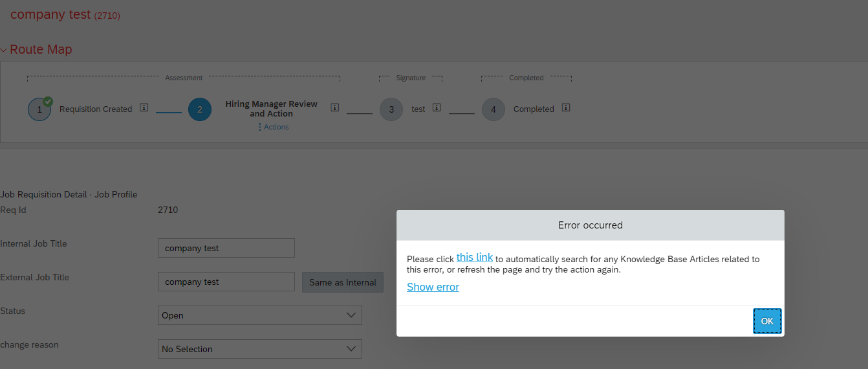Click the Show error link

(433, 287)
